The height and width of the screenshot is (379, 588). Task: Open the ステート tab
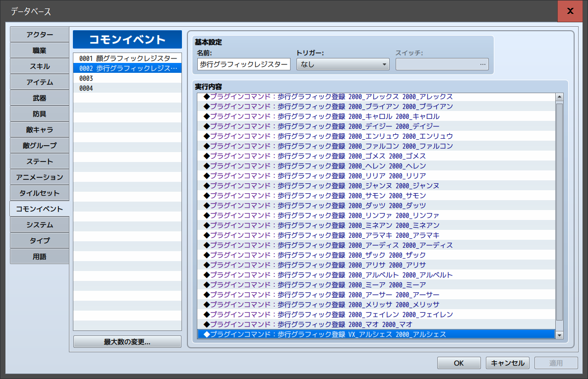click(x=39, y=161)
